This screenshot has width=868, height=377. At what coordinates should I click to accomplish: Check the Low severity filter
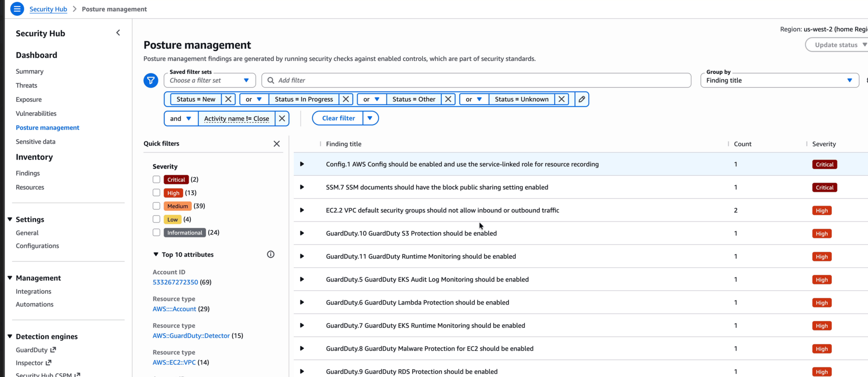156,219
